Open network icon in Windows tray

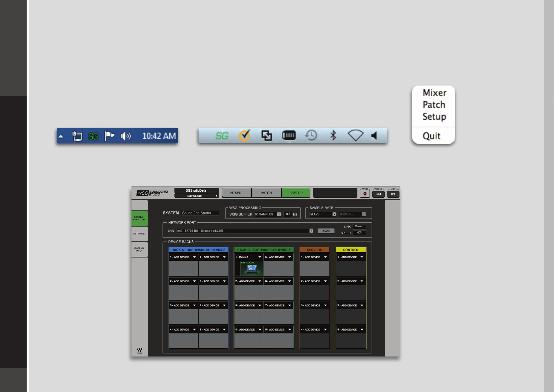pos(77,136)
